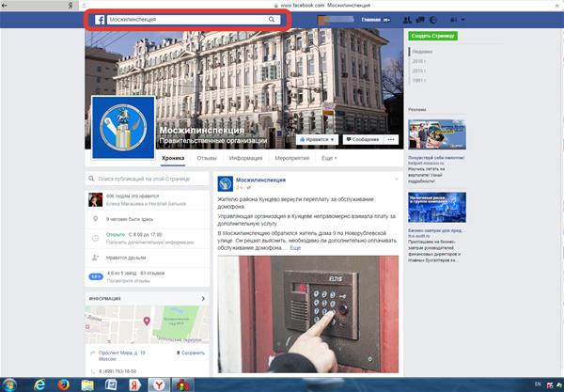Open the 'Посмотрите отзывы' link
564x392 pixels.
[x=129, y=281]
